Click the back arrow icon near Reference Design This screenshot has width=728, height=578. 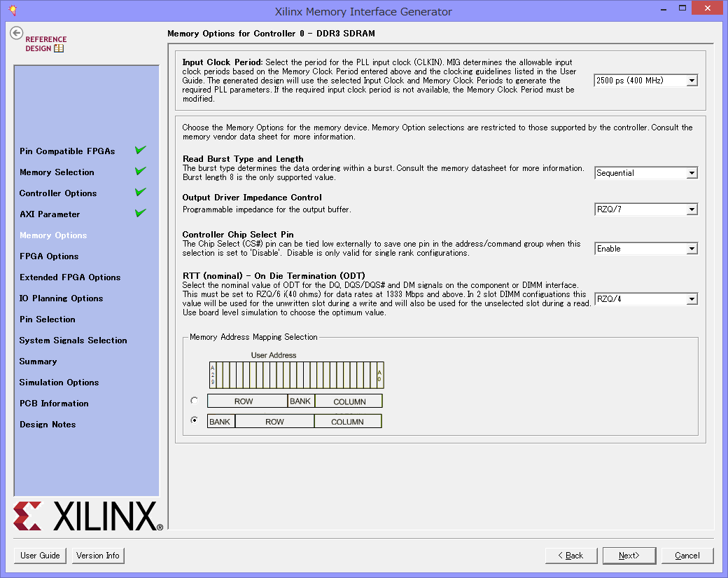17,34
